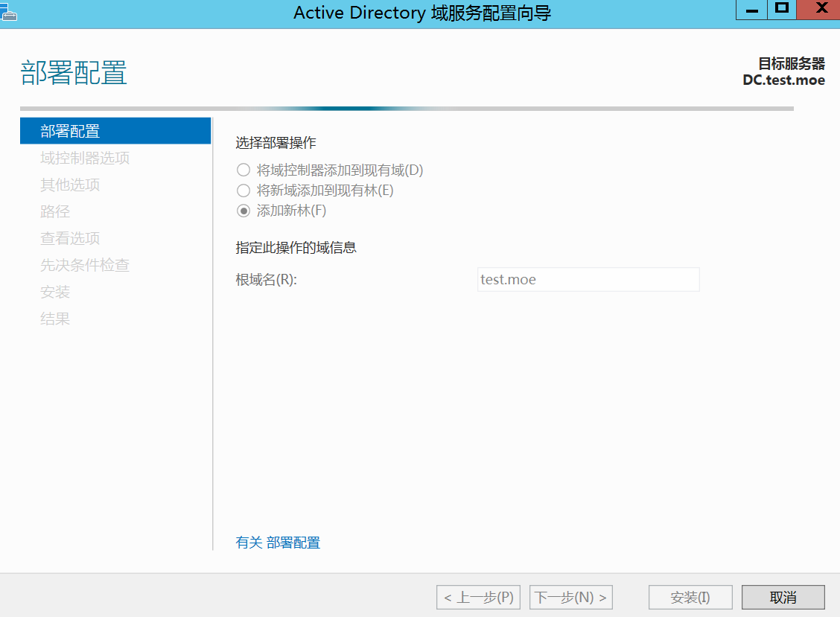Maximize the configuration wizard window
Image resolution: width=840 pixels, height=617 pixels.
click(781, 9)
